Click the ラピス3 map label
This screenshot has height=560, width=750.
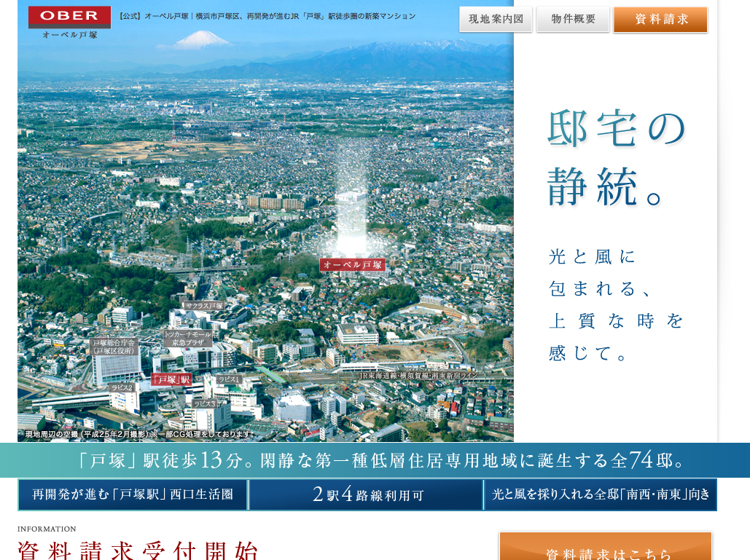click(x=204, y=403)
